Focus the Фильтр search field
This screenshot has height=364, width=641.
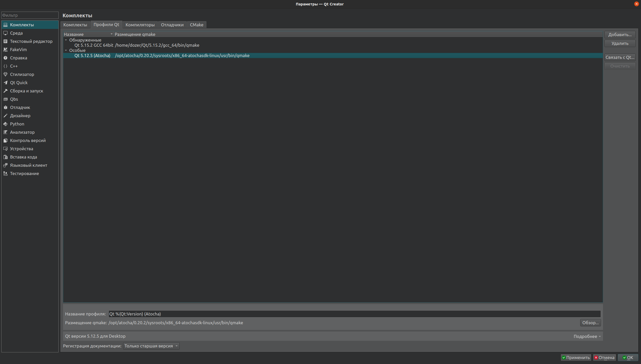tap(30, 15)
